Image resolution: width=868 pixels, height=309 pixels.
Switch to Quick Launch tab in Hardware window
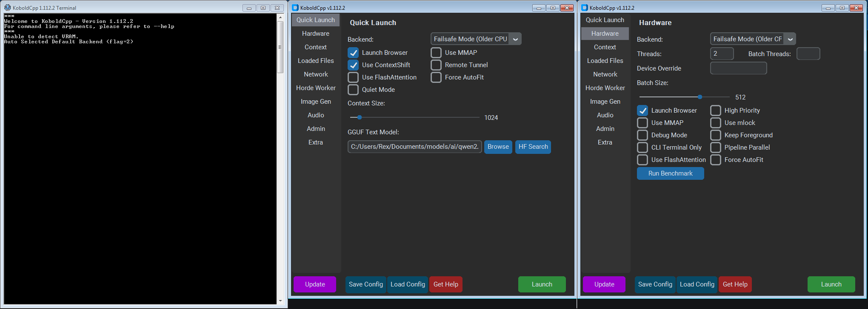(605, 20)
